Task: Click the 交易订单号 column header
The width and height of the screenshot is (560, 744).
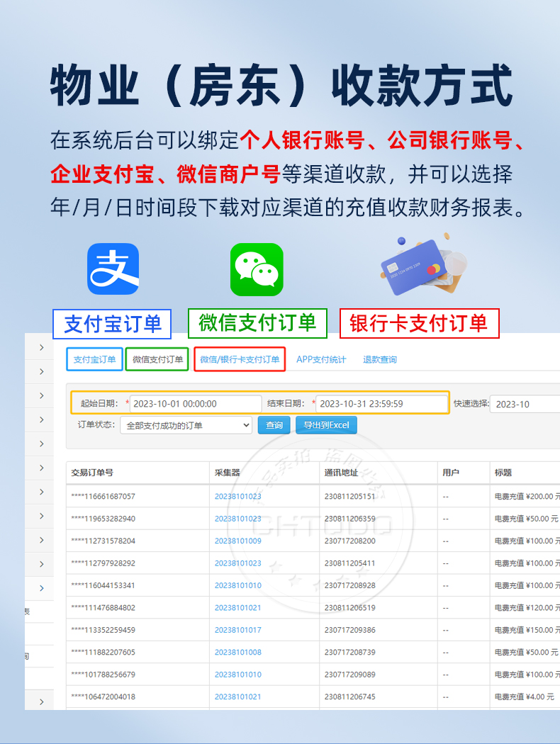Action: pyautogui.click(x=92, y=473)
